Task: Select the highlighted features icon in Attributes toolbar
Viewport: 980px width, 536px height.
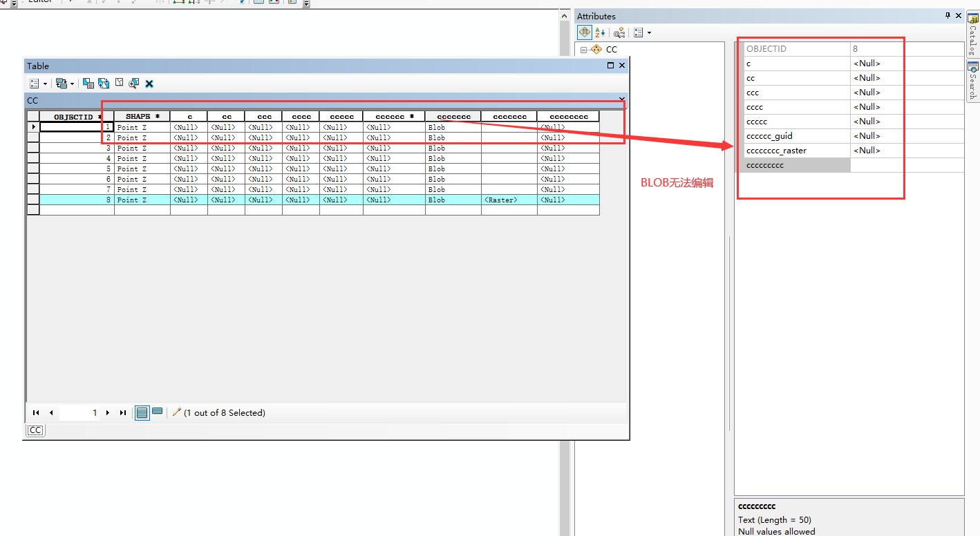Action: [x=584, y=32]
